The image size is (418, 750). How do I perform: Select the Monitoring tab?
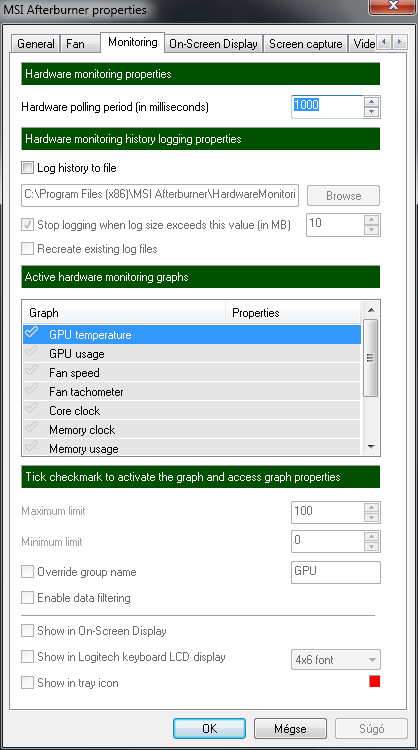(x=132, y=42)
